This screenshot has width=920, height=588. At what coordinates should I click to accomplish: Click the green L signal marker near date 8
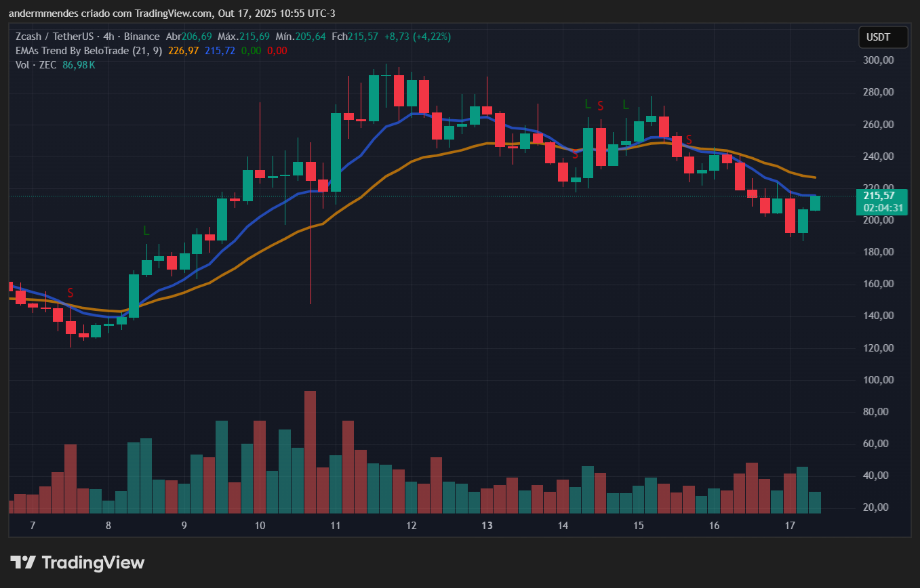pyautogui.click(x=146, y=231)
